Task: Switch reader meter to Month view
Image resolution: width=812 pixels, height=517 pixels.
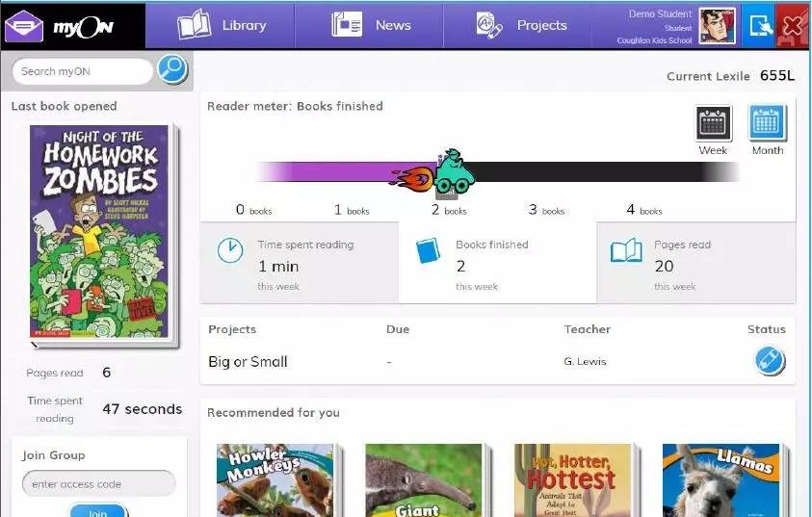Action: click(767, 130)
